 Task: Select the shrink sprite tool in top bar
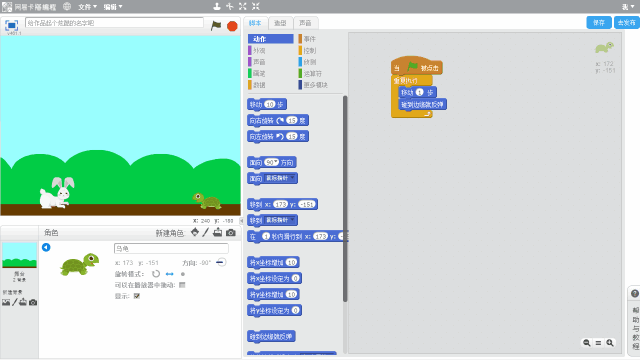point(256,6)
